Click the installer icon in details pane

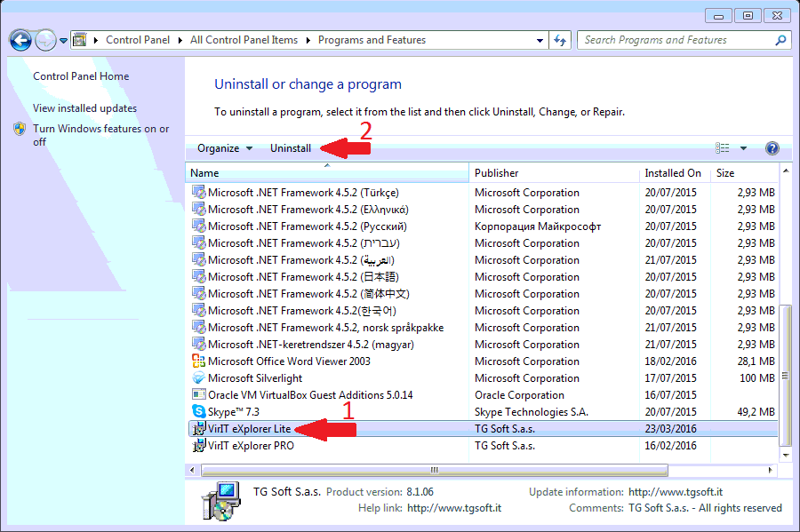point(221,501)
